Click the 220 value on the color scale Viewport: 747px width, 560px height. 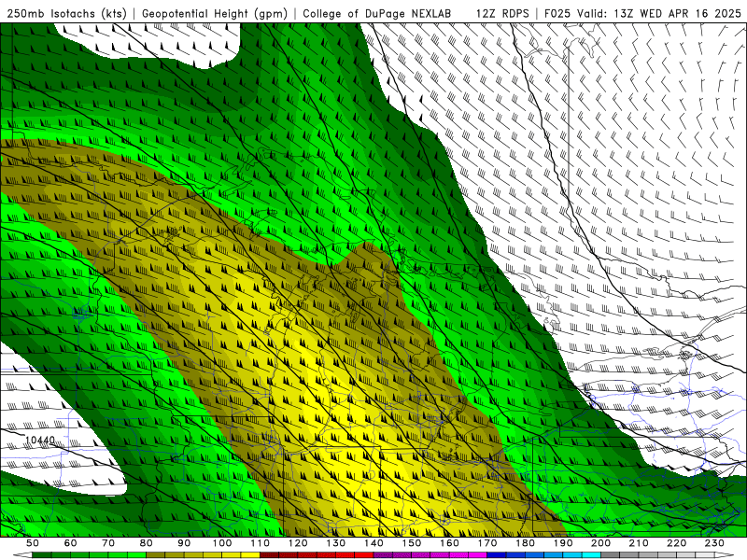(x=676, y=543)
